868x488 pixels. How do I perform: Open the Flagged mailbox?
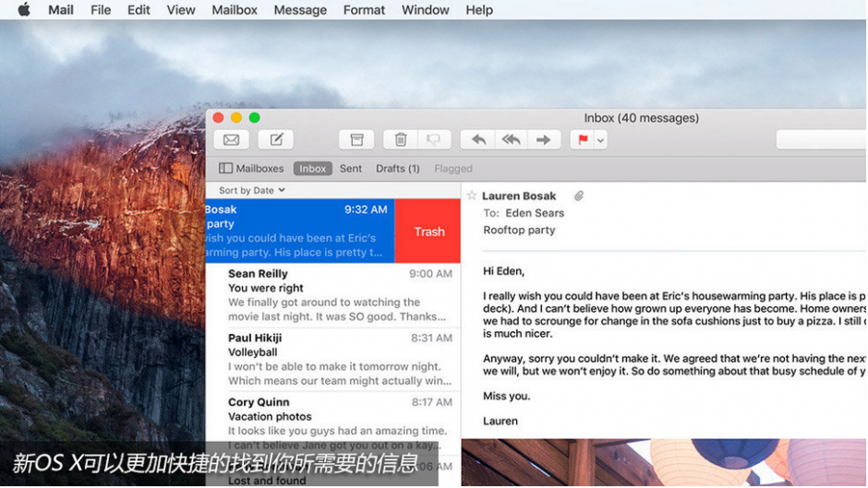pos(452,168)
